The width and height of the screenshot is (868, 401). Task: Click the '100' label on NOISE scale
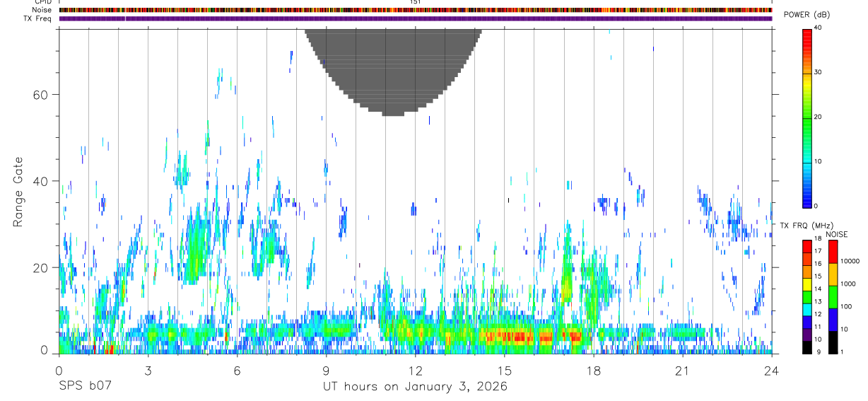click(x=847, y=306)
